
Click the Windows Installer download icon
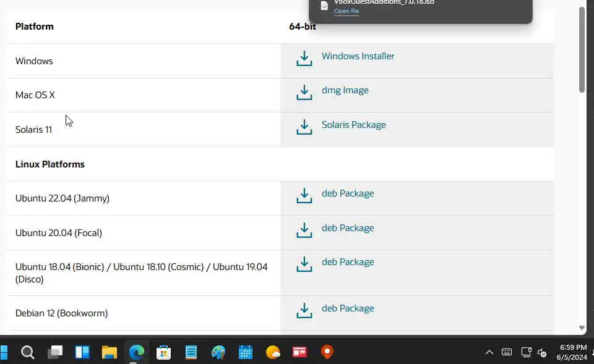click(x=304, y=58)
